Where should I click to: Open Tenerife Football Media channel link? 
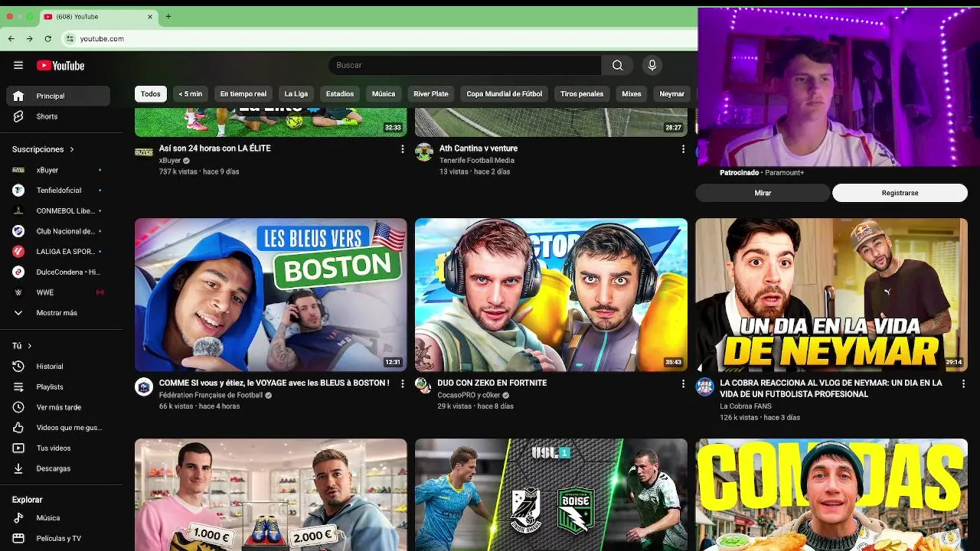pyautogui.click(x=477, y=161)
